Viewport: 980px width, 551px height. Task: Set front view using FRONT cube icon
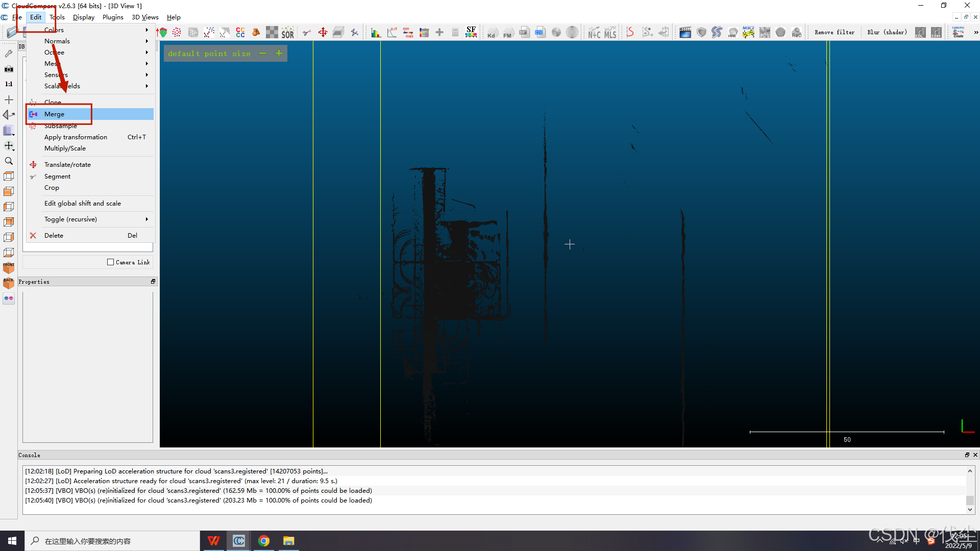(x=9, y=267)
